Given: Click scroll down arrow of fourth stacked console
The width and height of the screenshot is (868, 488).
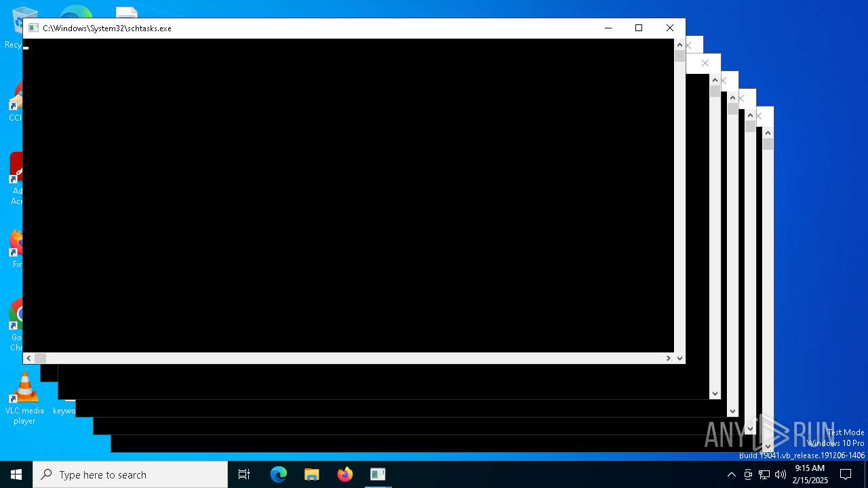Looking at the screenshot, I should [x=732, y=411].
